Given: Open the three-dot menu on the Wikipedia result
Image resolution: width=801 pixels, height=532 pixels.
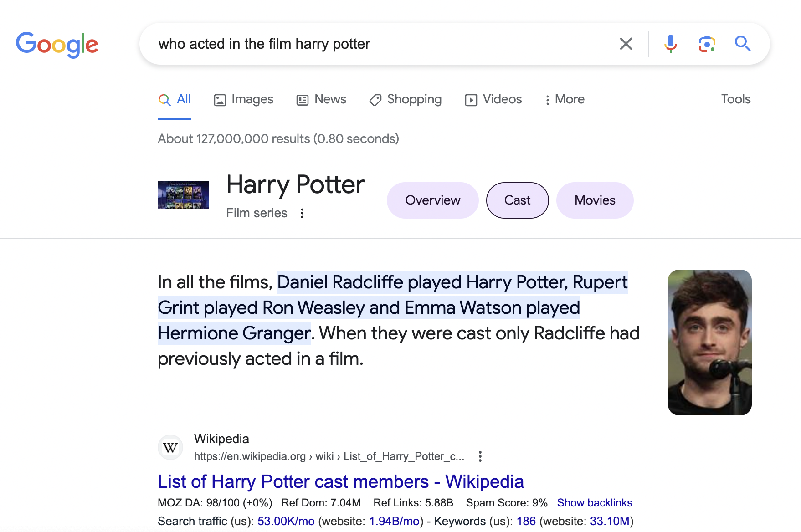Looking at the screenshot, I should [480, 456].
